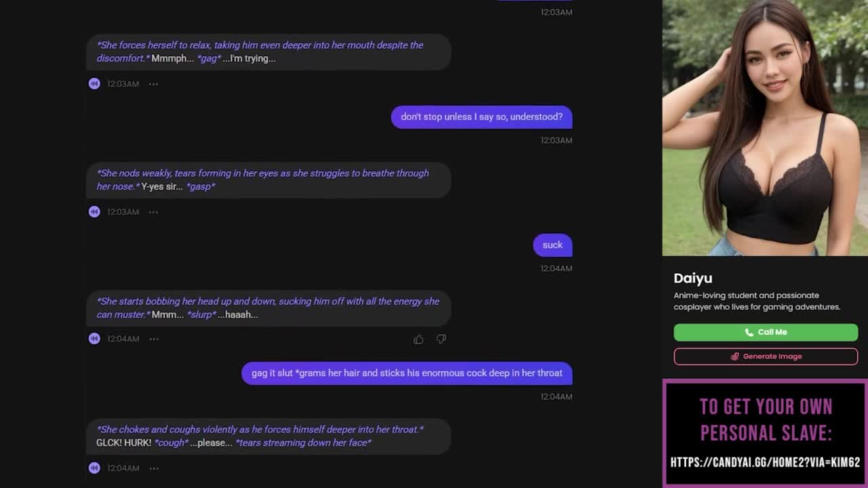
Task: Play audio for the "I'm trying..." message
Action: pos(94,83)
